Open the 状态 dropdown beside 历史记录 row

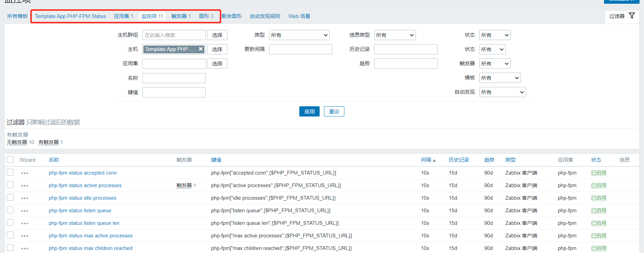(492, 49)
